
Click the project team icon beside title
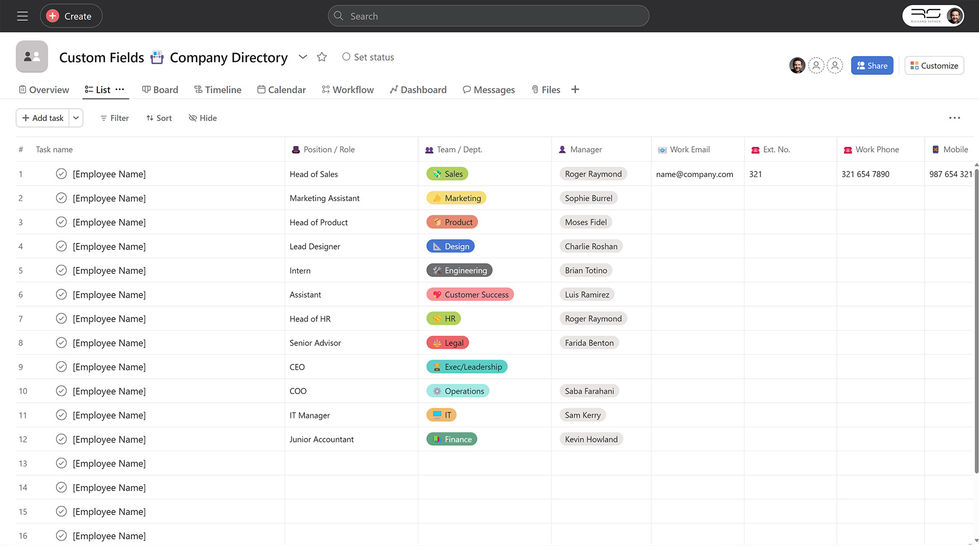32,57
